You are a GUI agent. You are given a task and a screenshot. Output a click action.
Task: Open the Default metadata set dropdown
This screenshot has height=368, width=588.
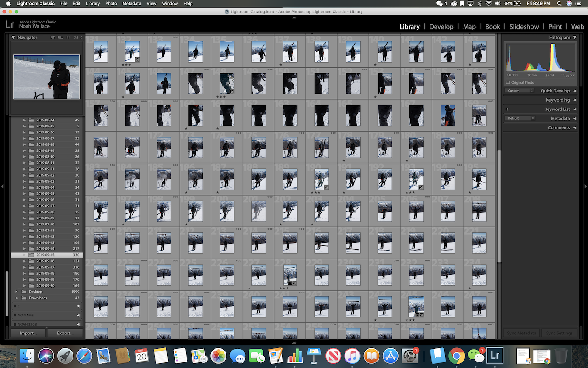pos(520,118)
